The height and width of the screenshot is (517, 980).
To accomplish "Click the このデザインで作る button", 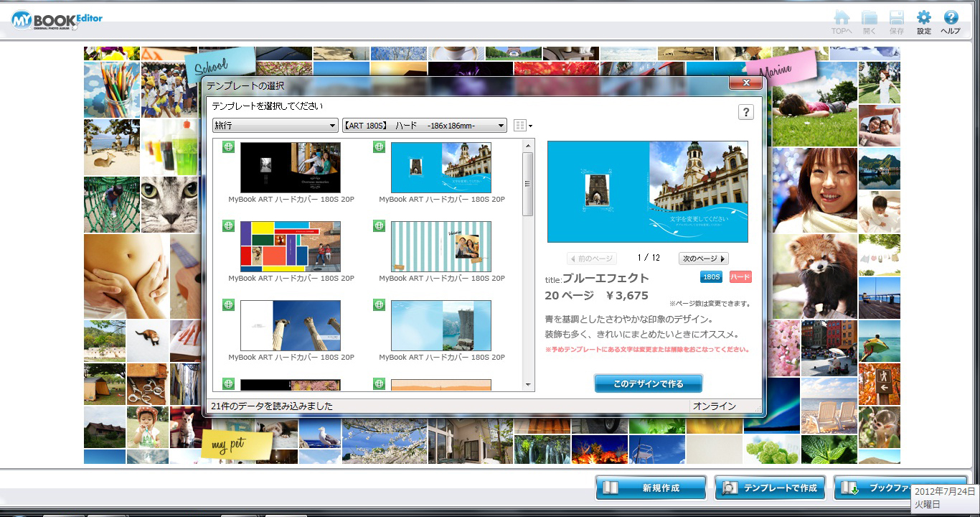I will point(648,383).
